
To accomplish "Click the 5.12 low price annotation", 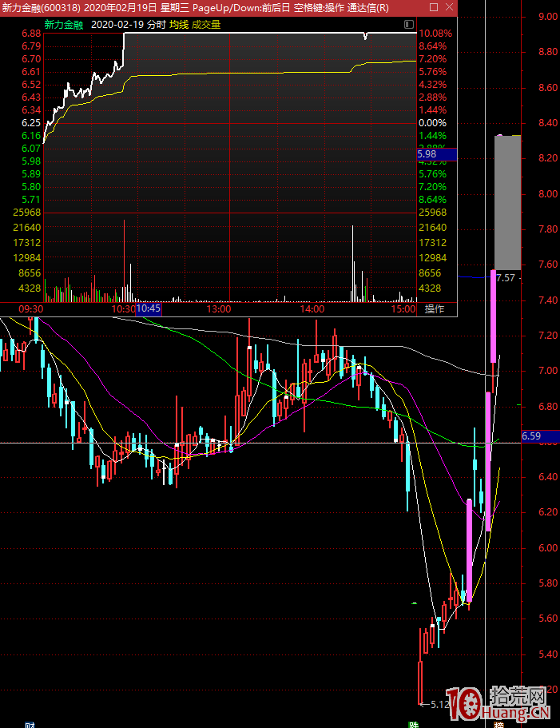I will pyautogui.click(x=440, y=704).
